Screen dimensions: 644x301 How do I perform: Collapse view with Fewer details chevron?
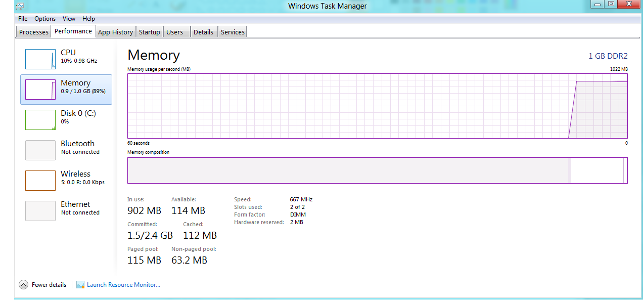click(x=23, y=285)
